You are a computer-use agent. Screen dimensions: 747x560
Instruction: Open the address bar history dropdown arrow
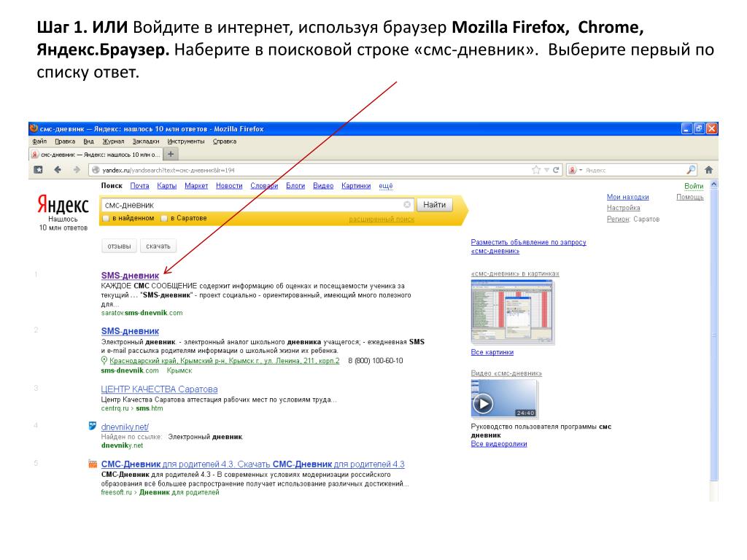click(x=546, y=170)
